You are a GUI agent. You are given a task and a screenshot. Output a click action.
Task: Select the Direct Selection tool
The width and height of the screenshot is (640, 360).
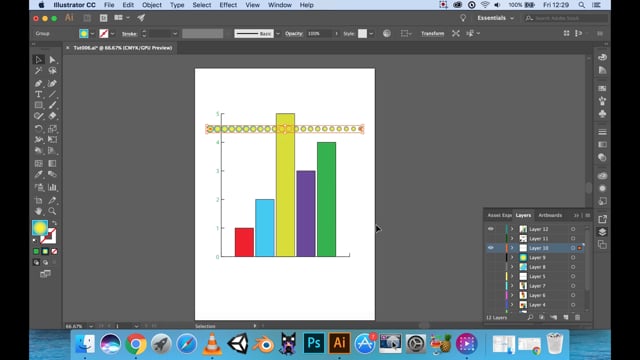[52, 60]
